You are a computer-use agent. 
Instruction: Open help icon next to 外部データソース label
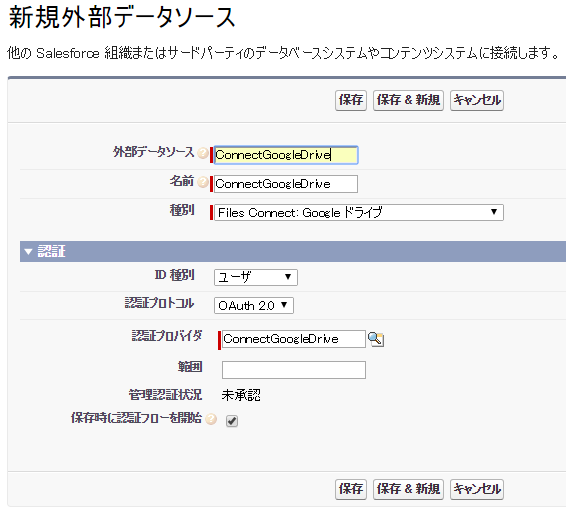coord(203,153)
